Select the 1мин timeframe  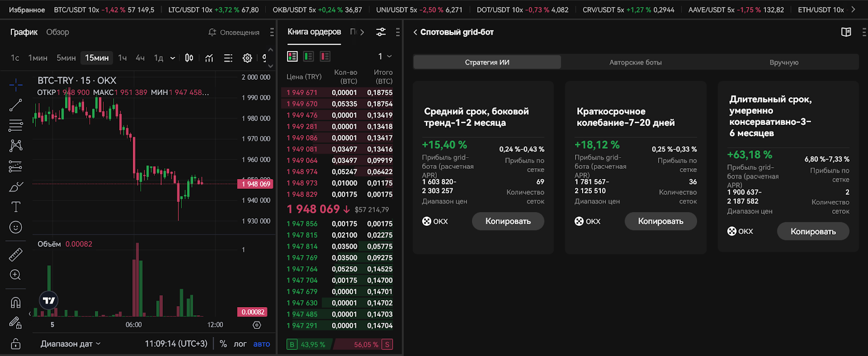38,58
